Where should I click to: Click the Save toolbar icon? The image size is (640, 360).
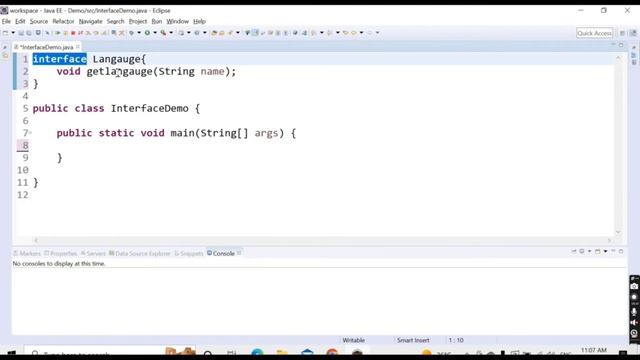coord(21,33)
